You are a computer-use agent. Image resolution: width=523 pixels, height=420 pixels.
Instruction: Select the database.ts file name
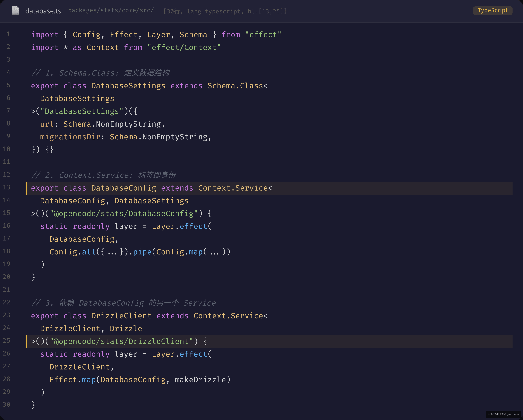43,11
